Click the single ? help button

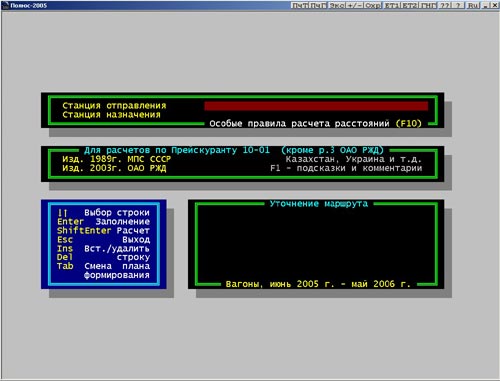[459, 5]
